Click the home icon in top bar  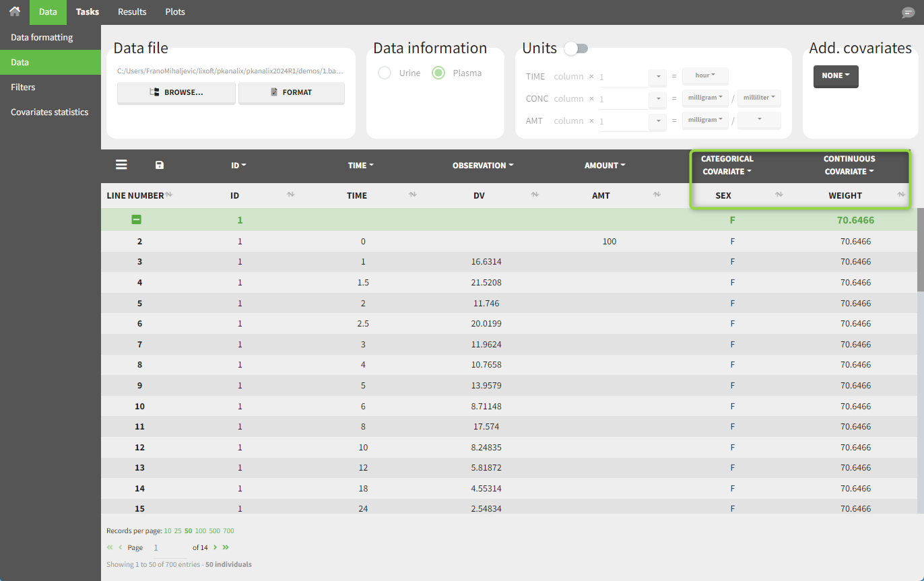coord(14,11)
